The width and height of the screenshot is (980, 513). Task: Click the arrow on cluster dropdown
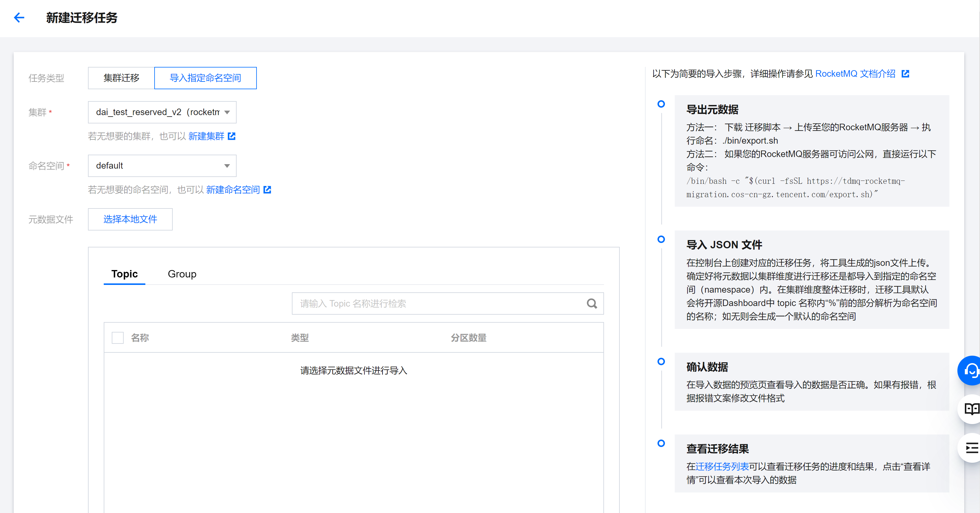(x=227, y=112)
